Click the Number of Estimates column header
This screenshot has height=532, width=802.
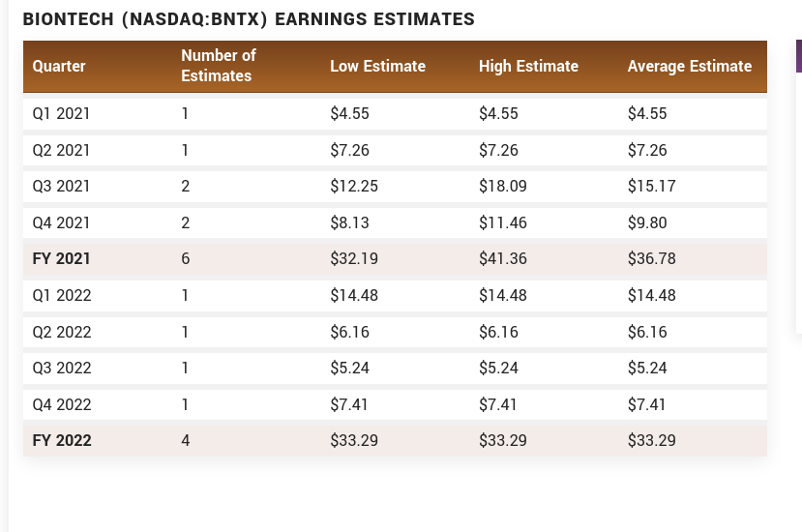[x=218, y=66]
